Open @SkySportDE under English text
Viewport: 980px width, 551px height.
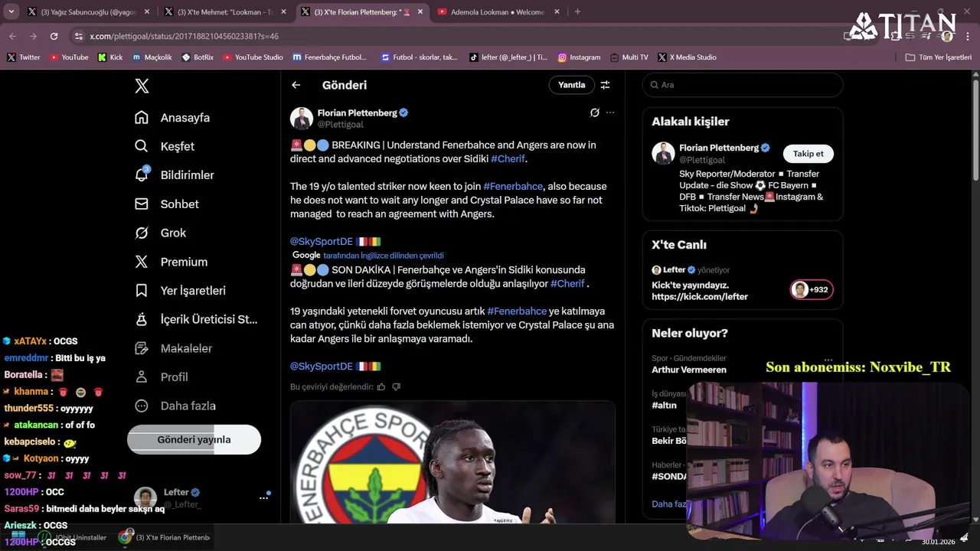click(321, 242)
